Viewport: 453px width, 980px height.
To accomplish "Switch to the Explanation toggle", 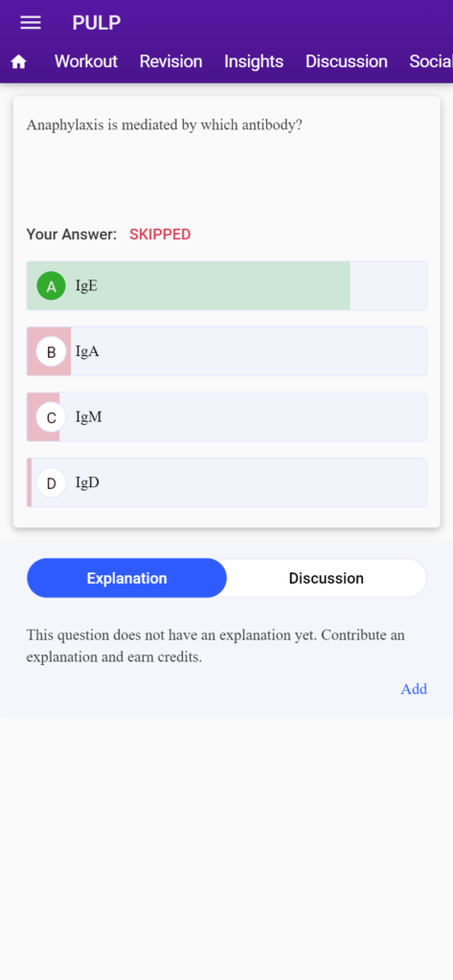I will (x=127, y=578).
